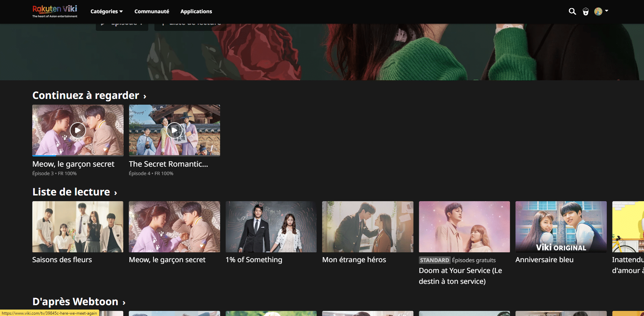Screen dimensions: 644x316
Task: Click Anniversaire bleu title
Action: (x=544, y=260)
